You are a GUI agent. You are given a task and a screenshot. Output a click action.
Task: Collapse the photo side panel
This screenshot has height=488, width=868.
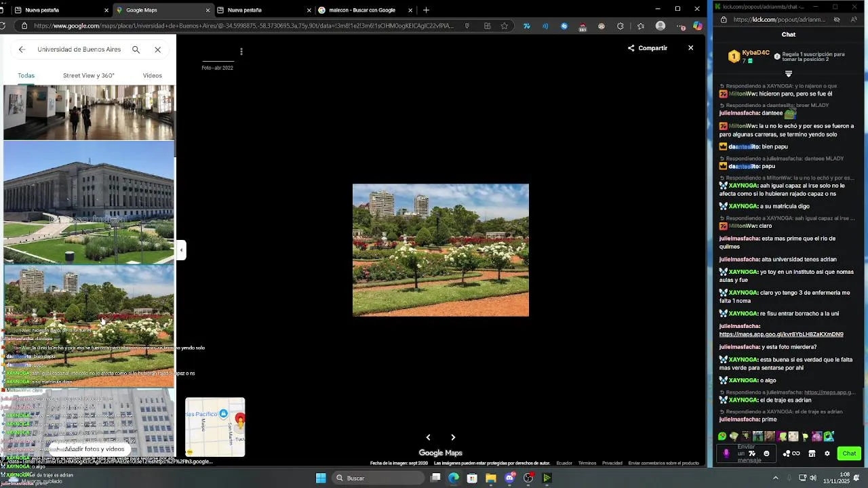[x=181, y=250]
